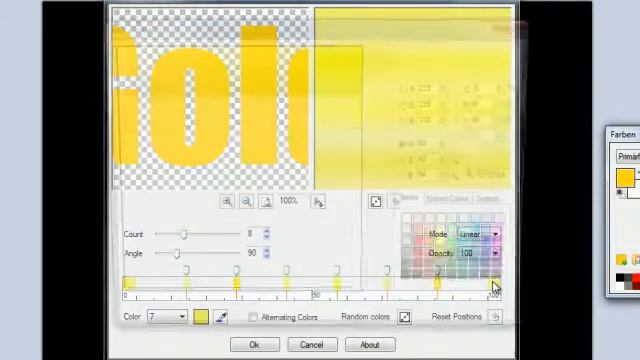640x360 pixels.
Task: Click the Count slider thumb
Action: (x=184, y=234)
